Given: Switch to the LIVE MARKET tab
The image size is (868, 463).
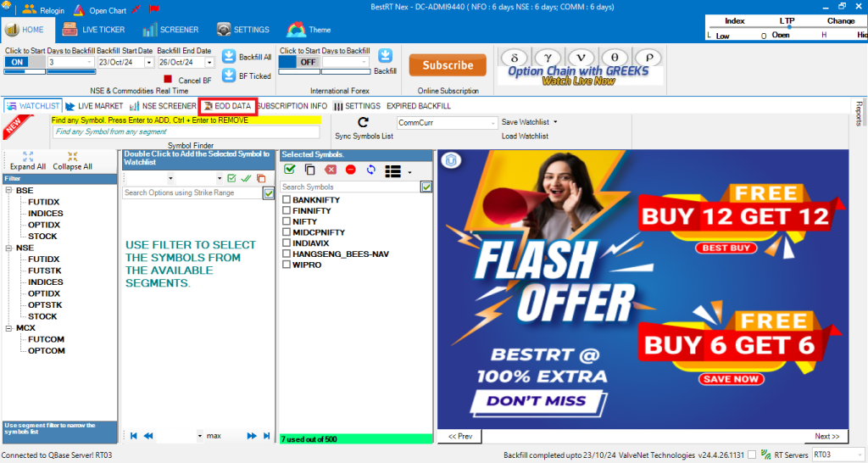Looking at the screenshot, I should click(x=94, y=106).
